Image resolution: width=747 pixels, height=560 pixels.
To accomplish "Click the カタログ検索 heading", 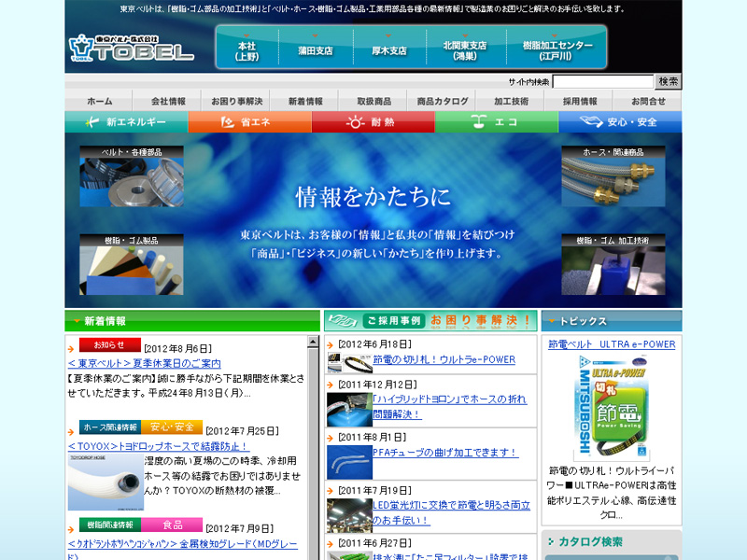I will tap(590, 541).
